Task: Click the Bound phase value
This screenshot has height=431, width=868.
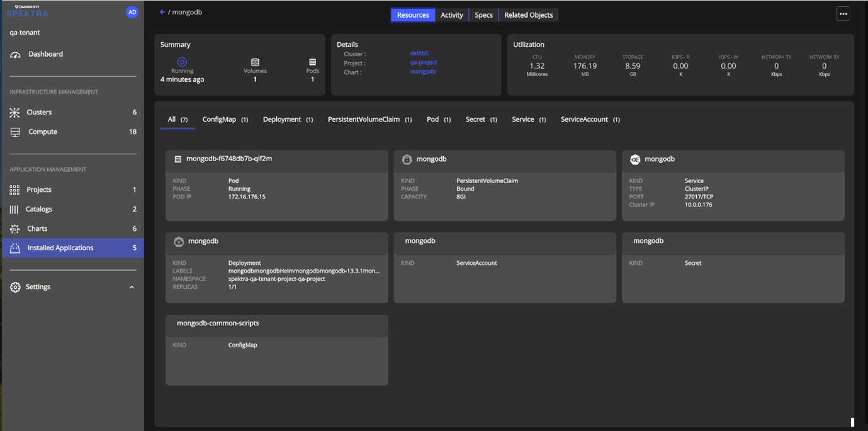Action: [465, 189]
